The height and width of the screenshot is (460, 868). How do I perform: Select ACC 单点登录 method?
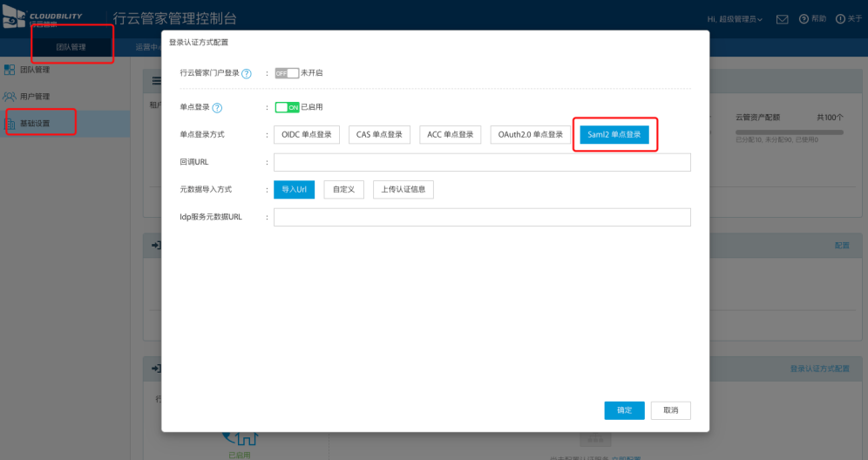(x=450, y=134)
